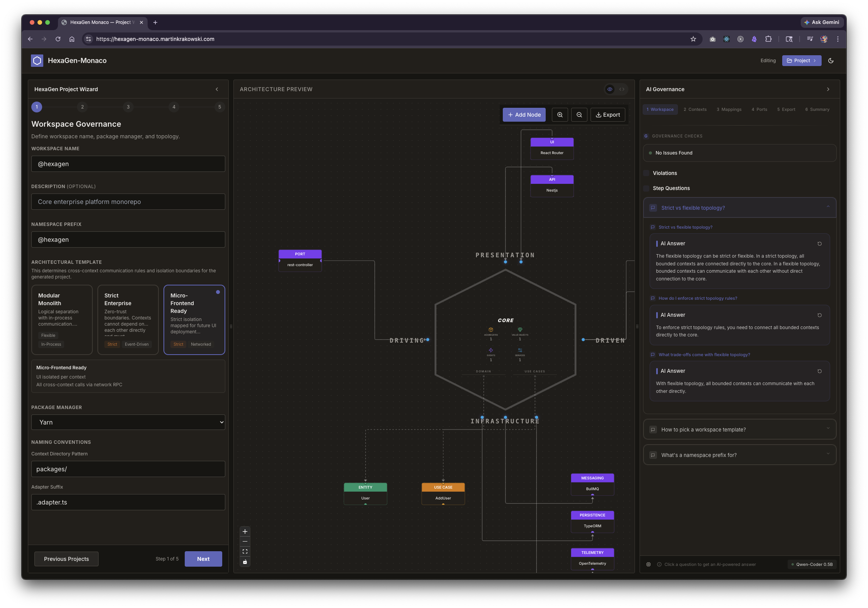Switch to the Contexts tab in AI Governance
This screenshot has width=868, height=608.
[x=695, y=109]
